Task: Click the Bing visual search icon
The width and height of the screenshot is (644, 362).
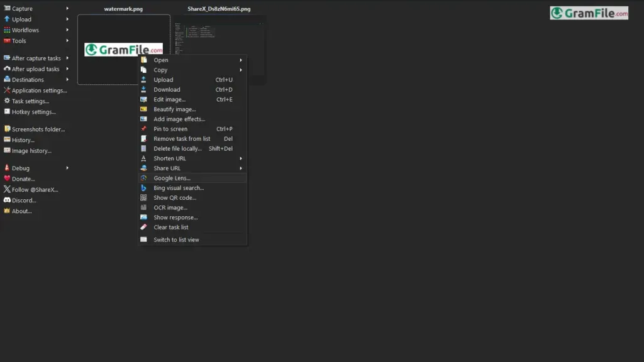Action: [143, 187]
